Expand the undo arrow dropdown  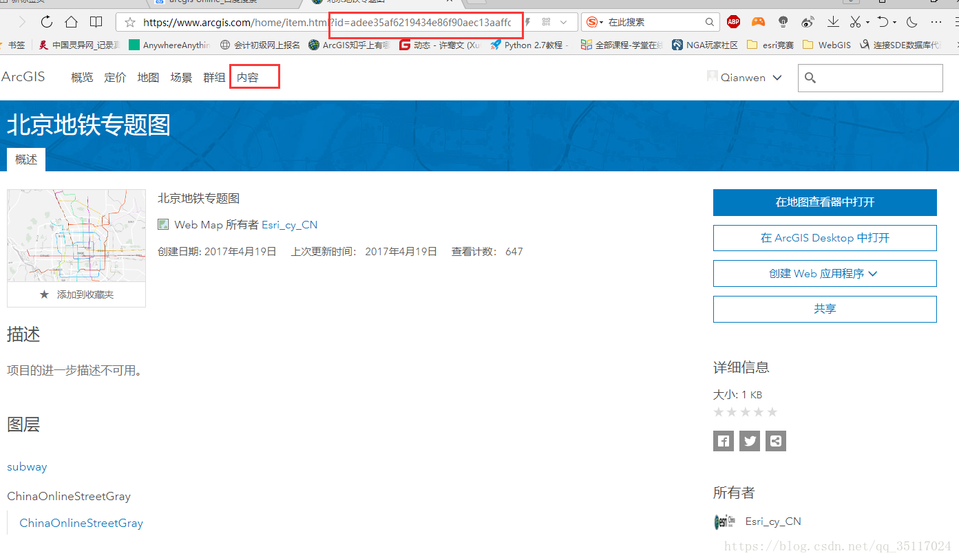pyautogui.click(x=895, y=22)
